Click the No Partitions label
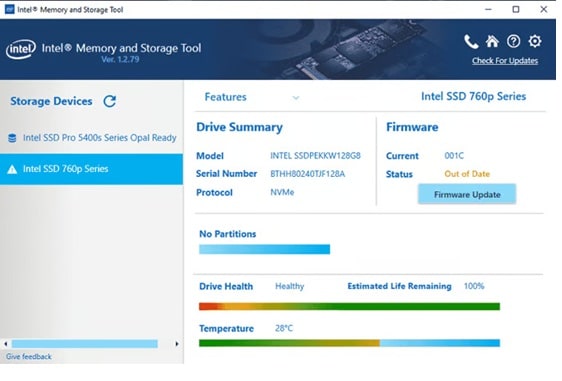 pyautogui.click(x=228, y=234)
